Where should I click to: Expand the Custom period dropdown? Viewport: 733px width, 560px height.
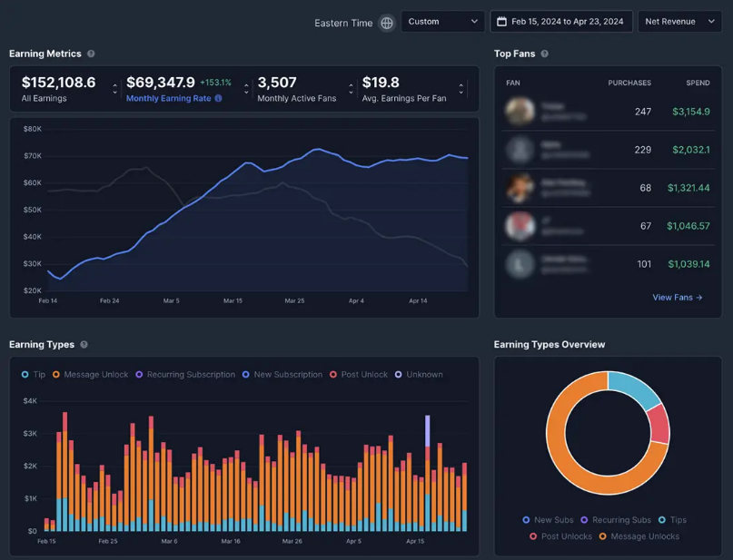point(442,22)
